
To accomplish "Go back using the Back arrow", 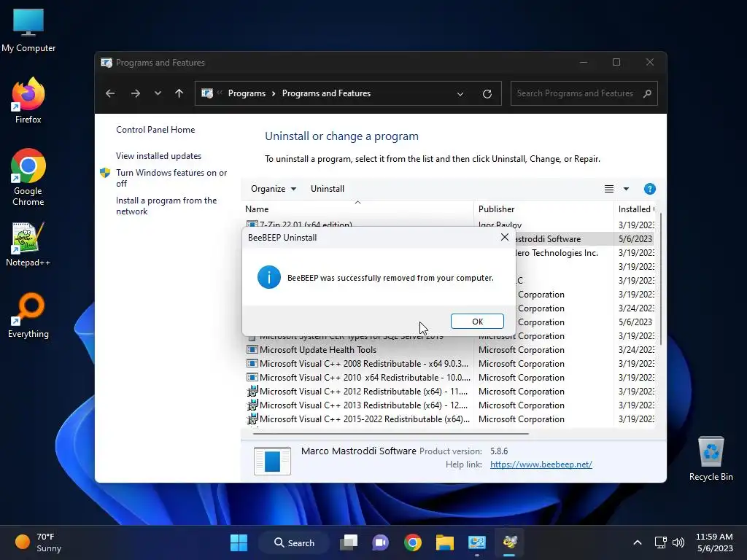I will click(110, 93).
